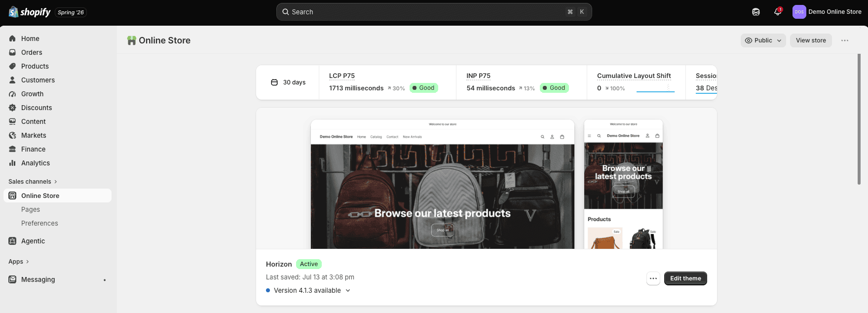Click the Analytics bar chart icon
This screenshot has height=313, width=868.
click(12, 163)
